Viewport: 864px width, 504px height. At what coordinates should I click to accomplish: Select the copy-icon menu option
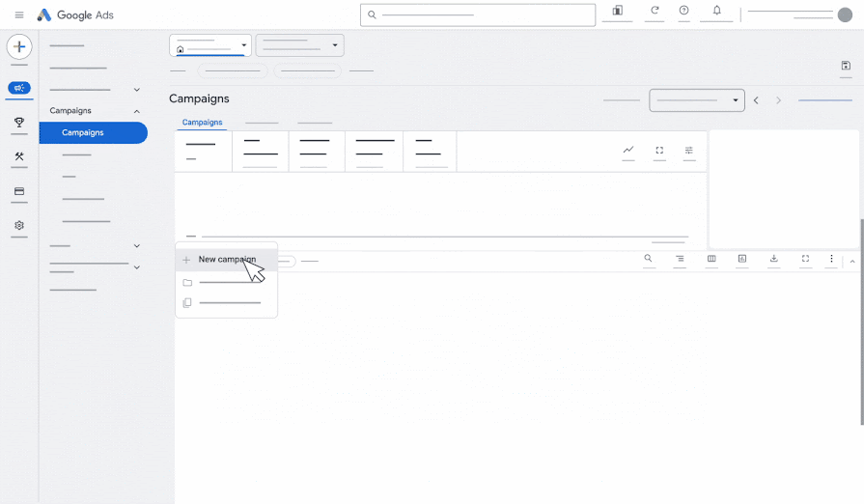click(227, 303)
